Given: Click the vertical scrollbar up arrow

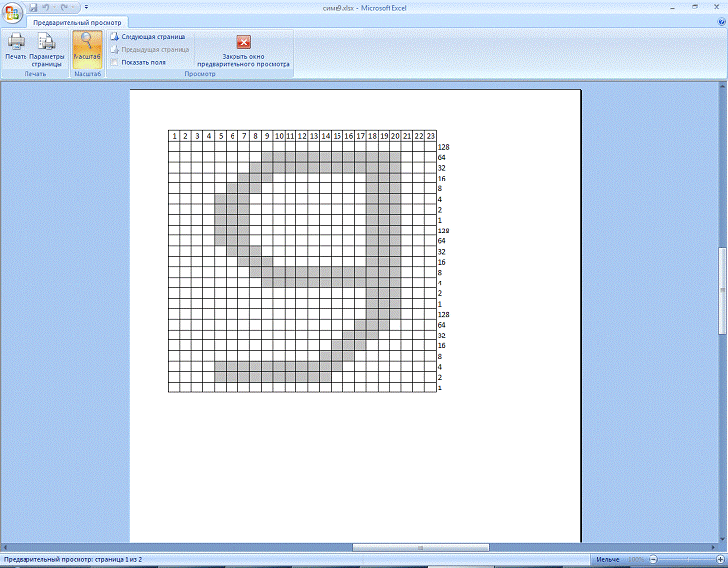Looking at the screenshot, I should (x=723, y=88).
